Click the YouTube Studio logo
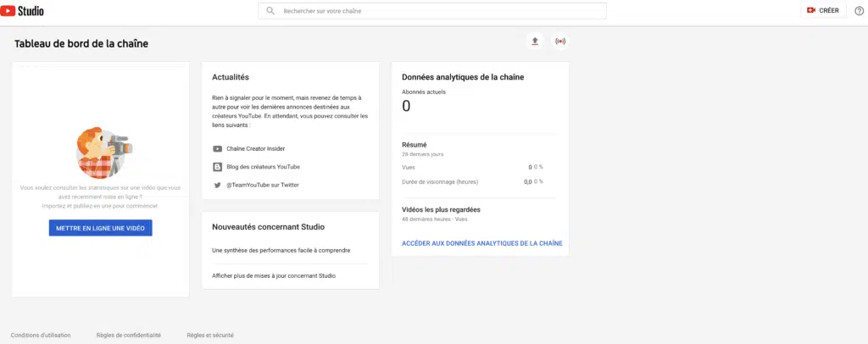 coord(23,11)
